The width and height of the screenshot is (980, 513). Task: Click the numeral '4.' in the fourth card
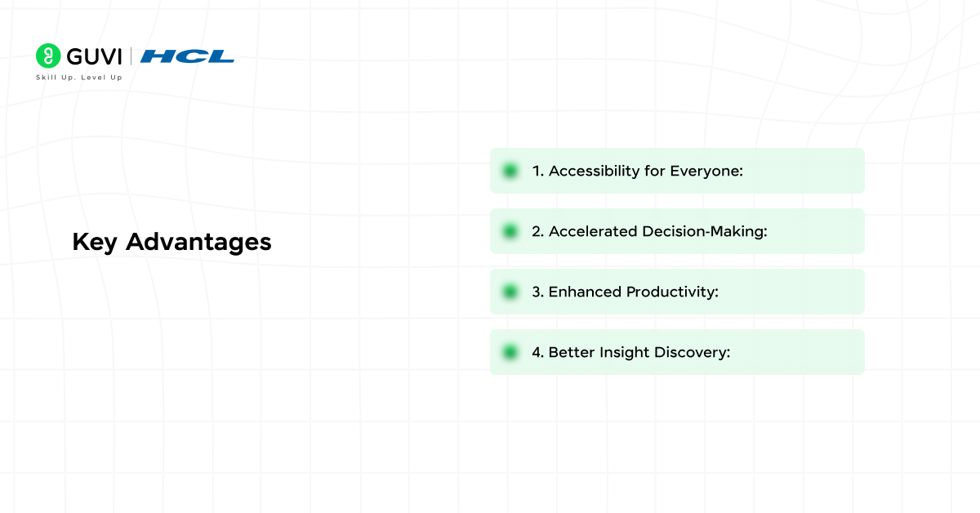537,352
